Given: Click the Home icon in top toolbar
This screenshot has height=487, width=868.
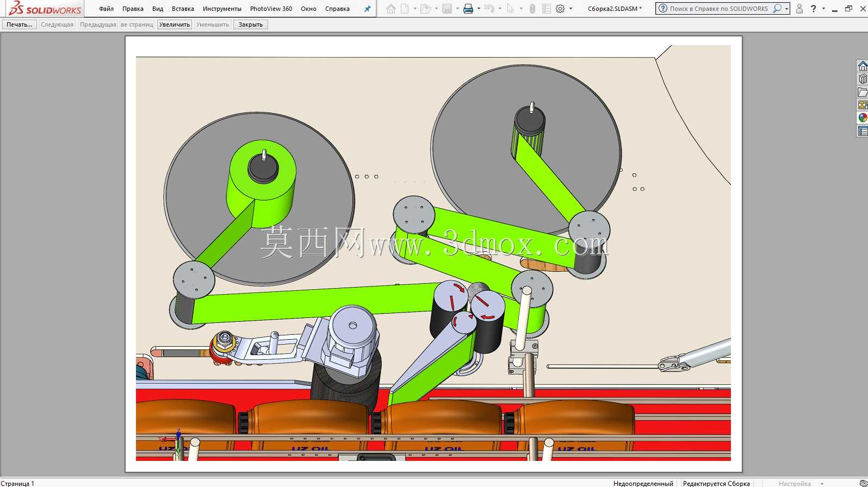Looking at the screenshot, I should pos(390,9).
